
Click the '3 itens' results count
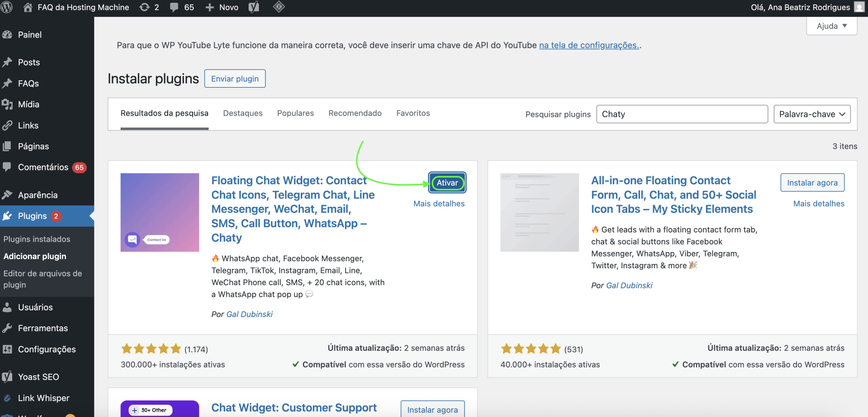845,146
